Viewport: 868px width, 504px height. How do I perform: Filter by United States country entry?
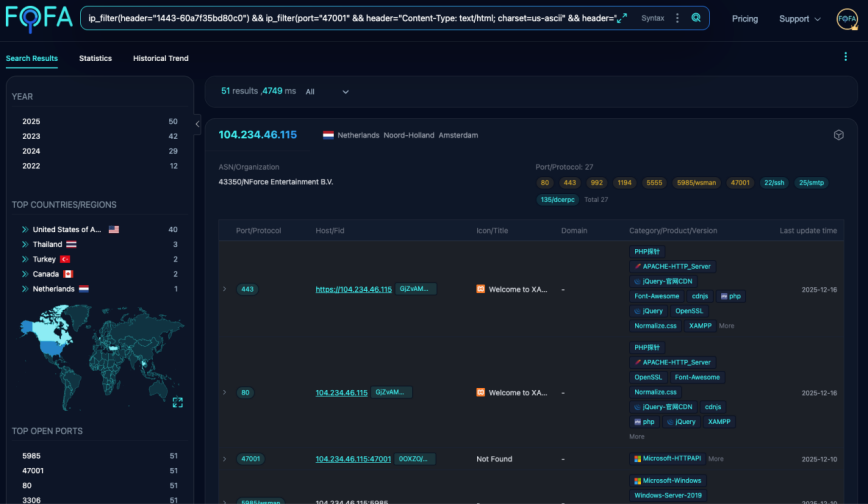[68, 229]
